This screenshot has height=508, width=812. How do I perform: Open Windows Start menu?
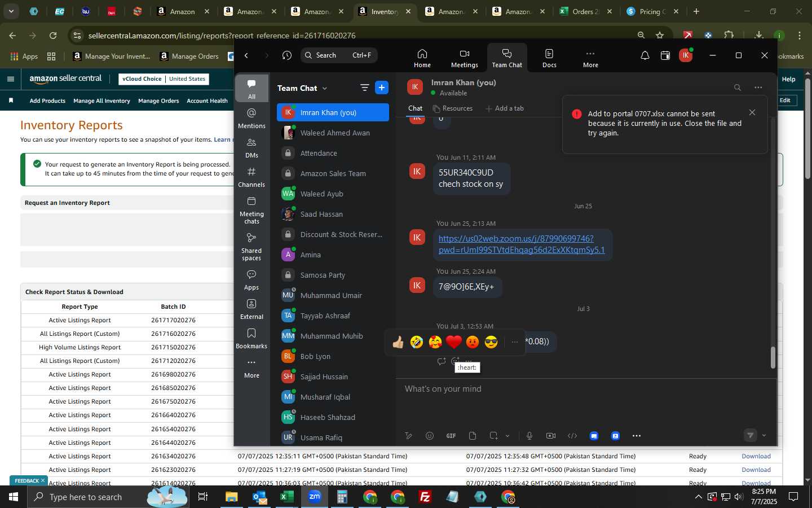[14, 497]
